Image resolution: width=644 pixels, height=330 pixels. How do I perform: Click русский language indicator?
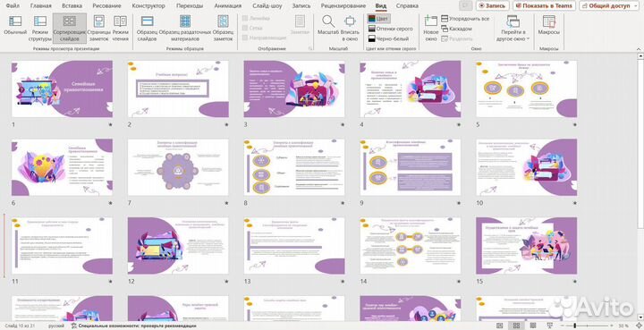tap(56, 326)
